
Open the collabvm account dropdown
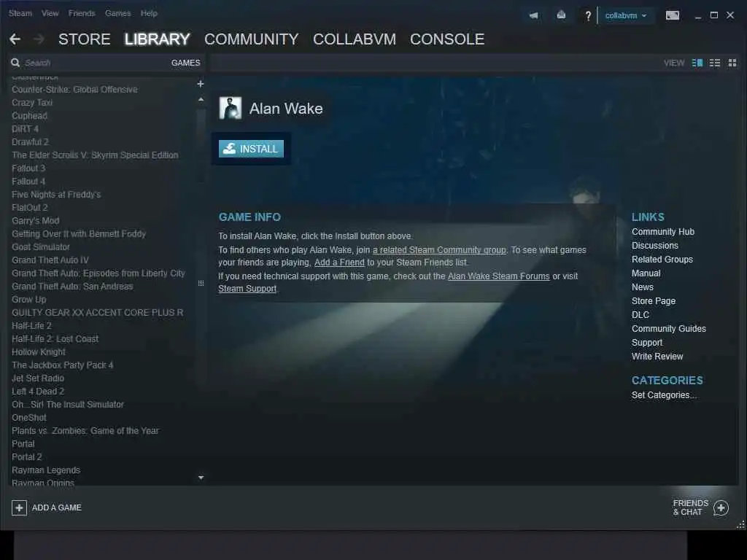pos(625,16)
